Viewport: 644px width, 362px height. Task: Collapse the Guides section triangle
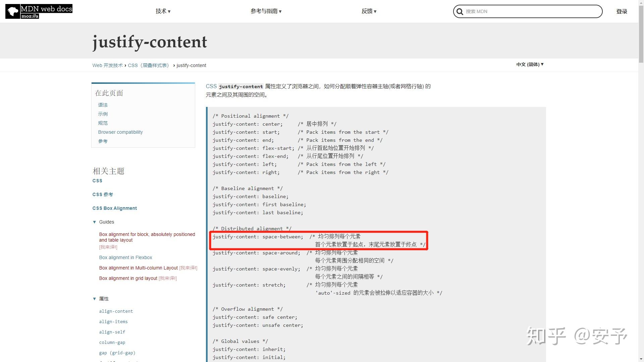point(94,222)
